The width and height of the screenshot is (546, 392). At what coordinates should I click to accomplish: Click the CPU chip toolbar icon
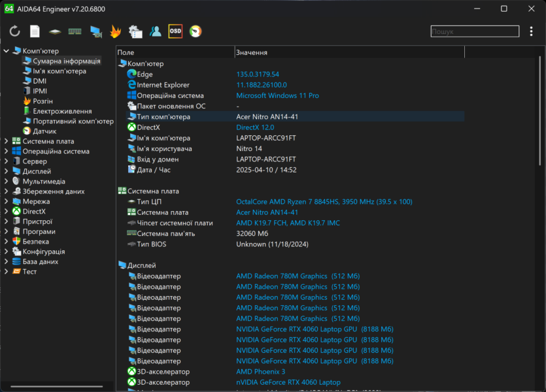[55, 31]
